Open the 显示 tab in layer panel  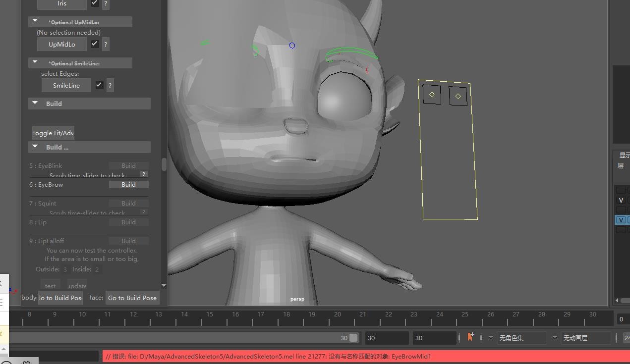click(x=624, y=155)
